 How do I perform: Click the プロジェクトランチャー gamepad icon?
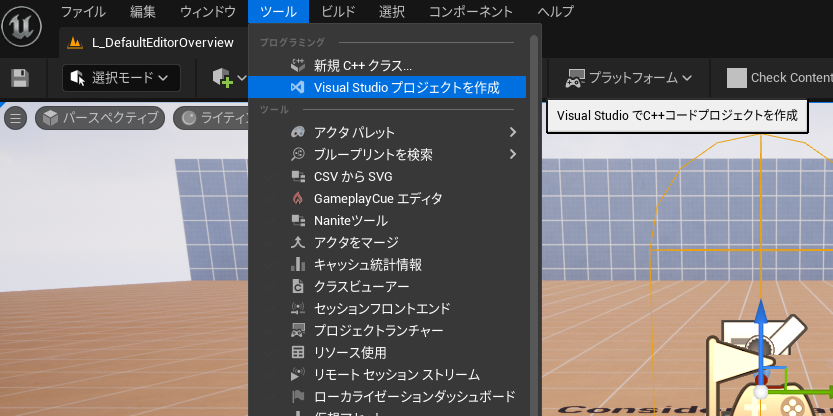click(298, 330)
